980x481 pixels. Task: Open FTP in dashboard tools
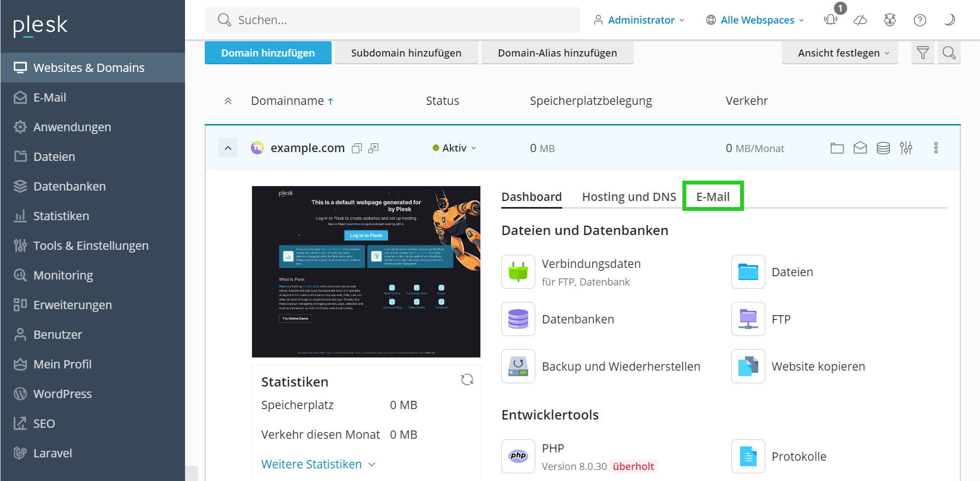(x=761, y=319)
